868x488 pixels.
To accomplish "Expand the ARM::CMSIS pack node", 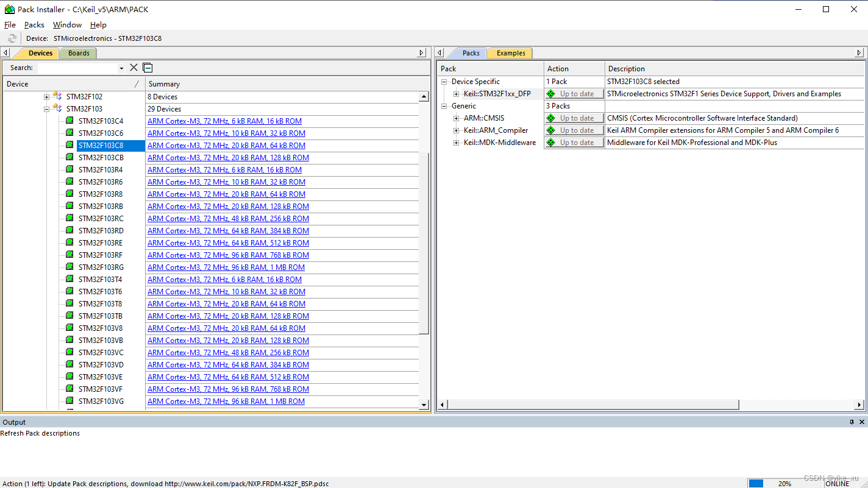I will [x=456, y=118].
